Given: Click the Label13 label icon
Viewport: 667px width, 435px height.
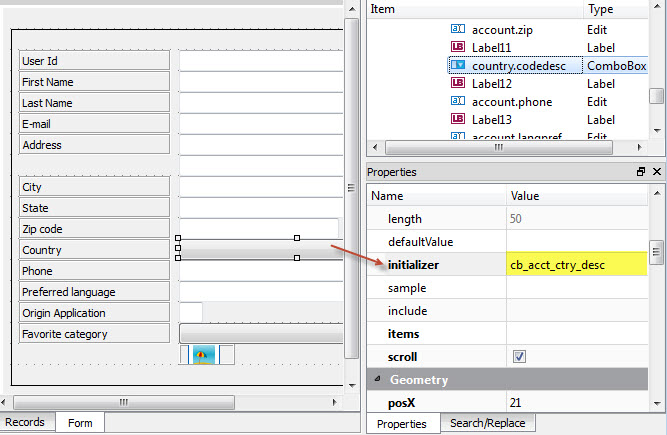Looking at the screenshot, I should click(458, 119).
